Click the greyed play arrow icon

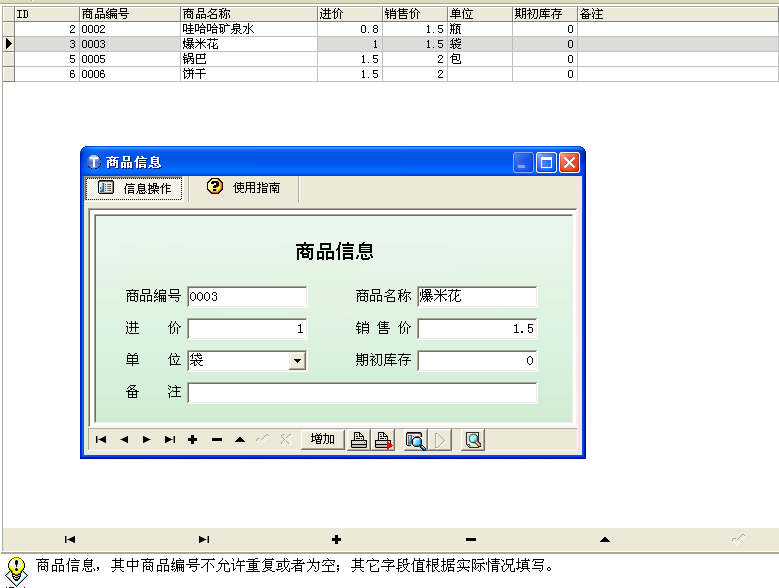(440, 440)
